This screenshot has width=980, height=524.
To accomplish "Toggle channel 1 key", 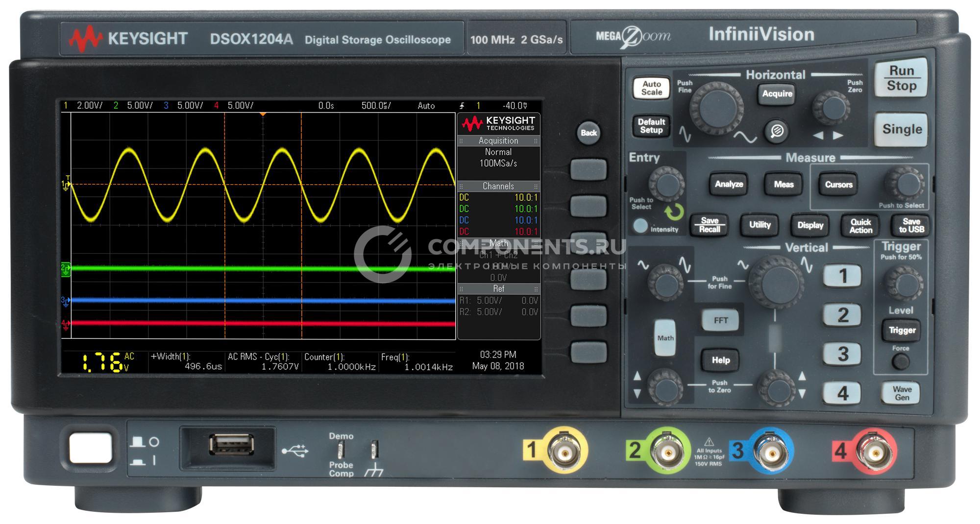I will [842, 276].
